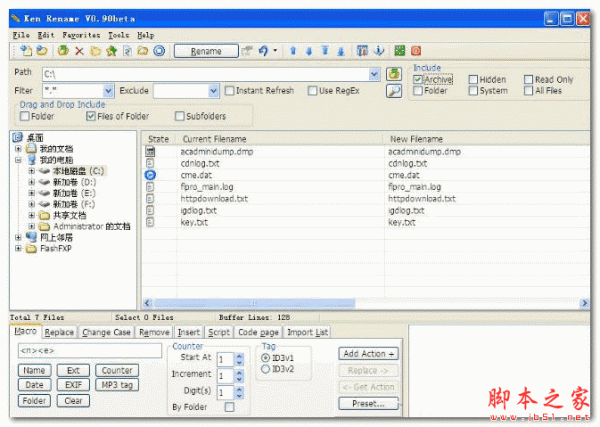Screen dimensions: 600x427
Task: Open the File menu
Action: click(21, 35)
